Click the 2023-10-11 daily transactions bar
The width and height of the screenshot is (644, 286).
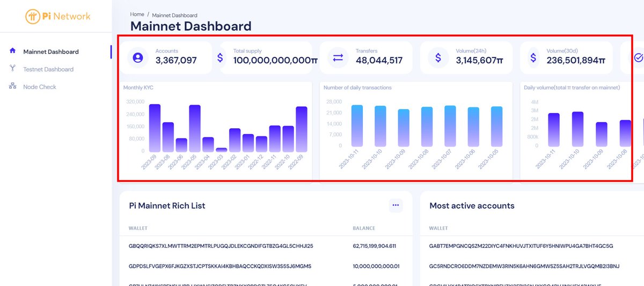[x=357, y=125]
